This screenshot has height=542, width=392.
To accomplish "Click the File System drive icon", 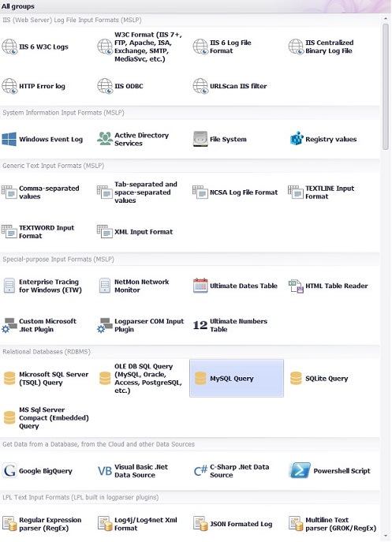I will [200, 140].
